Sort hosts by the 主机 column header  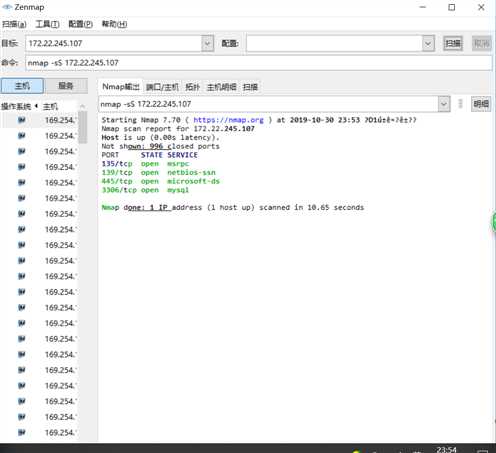[50, 106]
